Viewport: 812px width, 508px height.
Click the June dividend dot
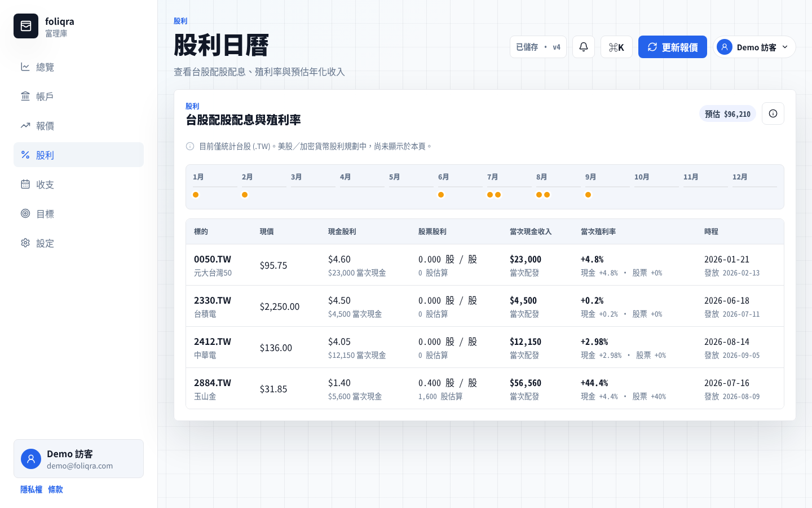[x=441, y=195]
